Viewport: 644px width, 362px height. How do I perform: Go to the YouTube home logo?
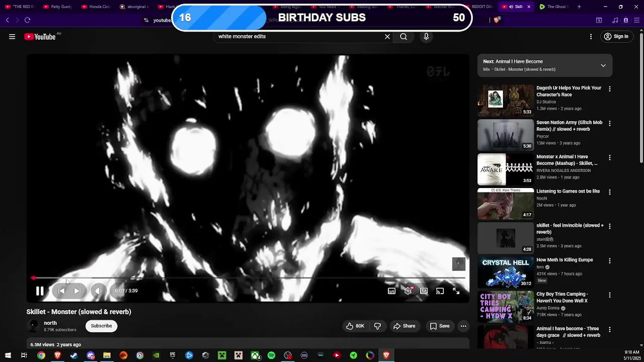pos(40,37)
